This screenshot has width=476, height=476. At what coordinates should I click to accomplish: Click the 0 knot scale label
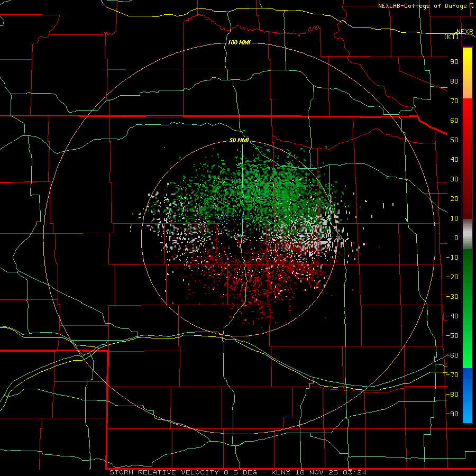456,238
